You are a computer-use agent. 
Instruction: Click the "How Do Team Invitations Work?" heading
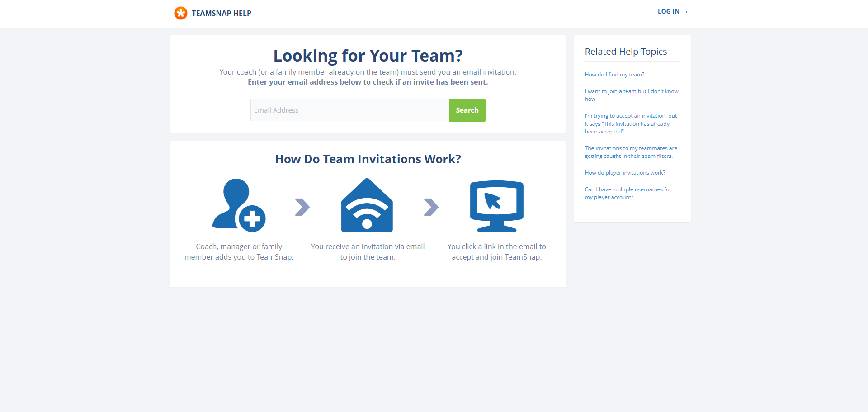click(x=368, y=159)
